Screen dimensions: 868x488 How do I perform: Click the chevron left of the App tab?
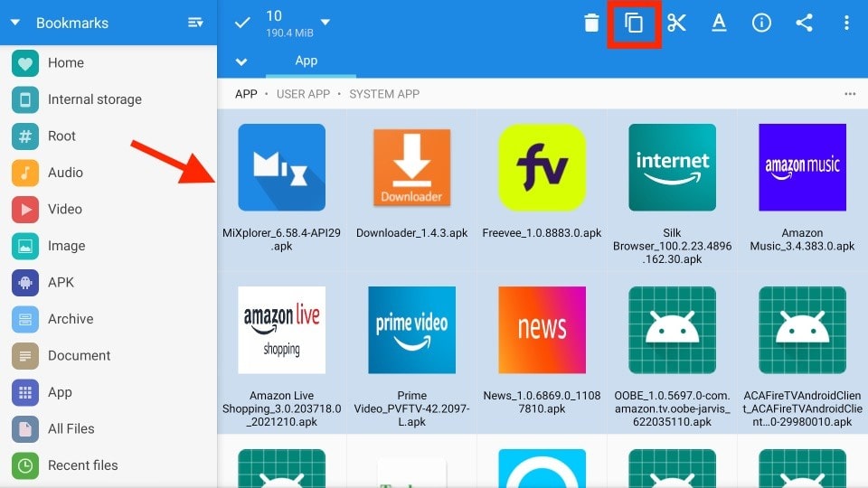pos(241,61)
